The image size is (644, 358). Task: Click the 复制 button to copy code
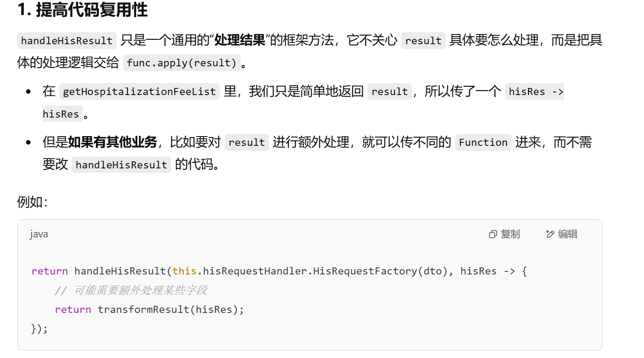pyautogui.click(x=510, y=234)
